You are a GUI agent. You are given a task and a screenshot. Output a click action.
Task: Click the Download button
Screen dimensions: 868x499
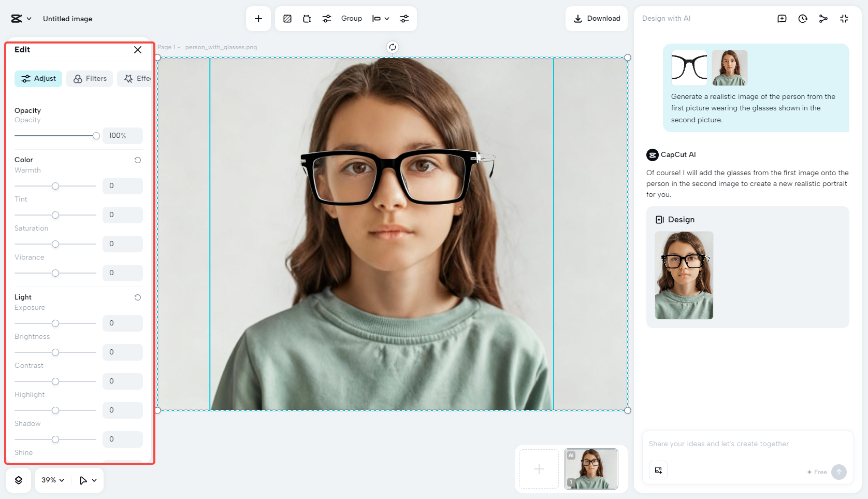pyautogui.click(x=597, y=19)
